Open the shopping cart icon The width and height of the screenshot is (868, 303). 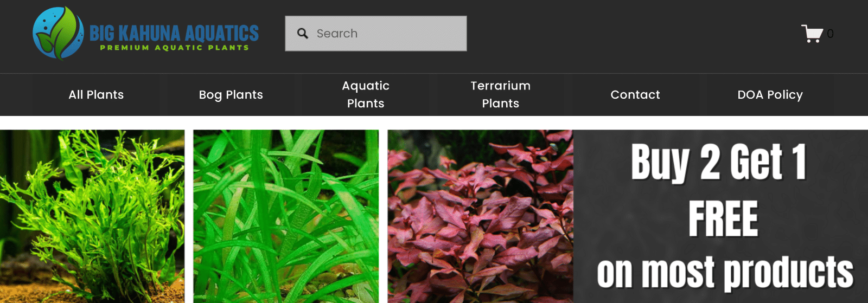(x=812, y=34)
